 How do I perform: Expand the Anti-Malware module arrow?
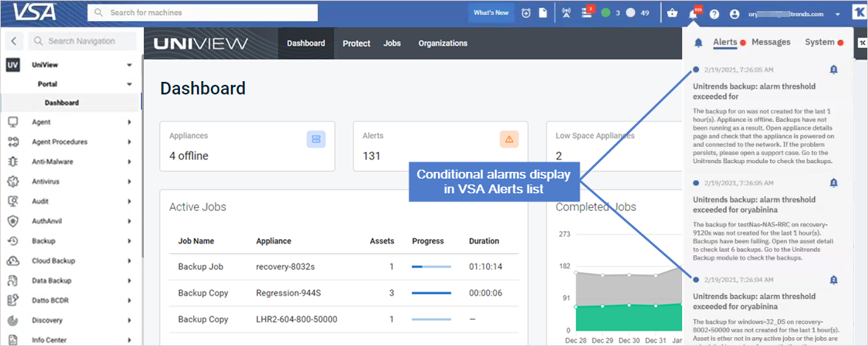pos(130,162)
